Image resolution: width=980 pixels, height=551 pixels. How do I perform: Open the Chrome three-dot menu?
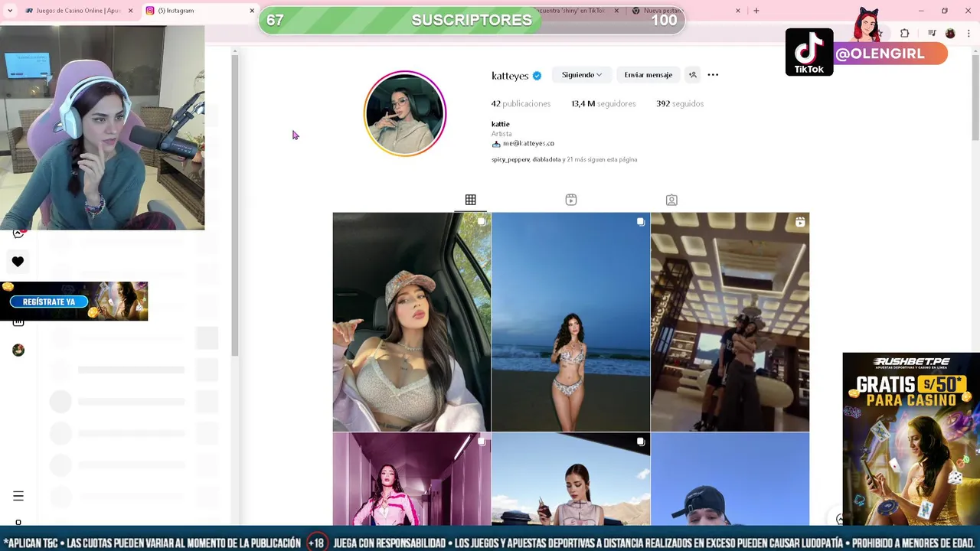pos(969,34)
